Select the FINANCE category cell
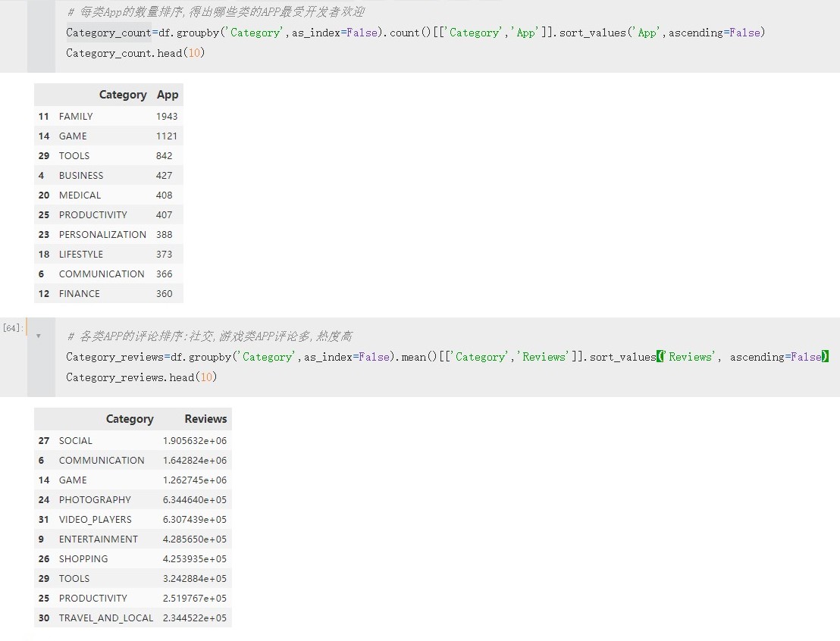840x641 pixels. [x=80, y=294]
